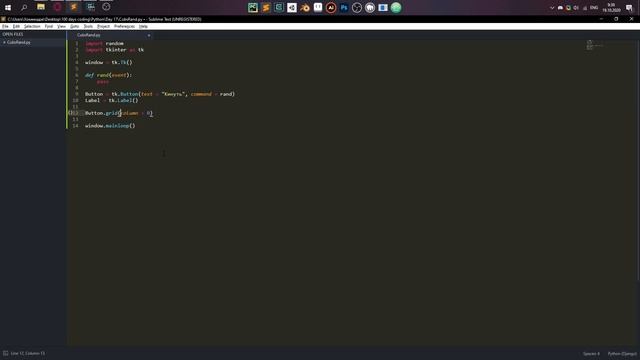Open clock and date flyout

[611, 7]
